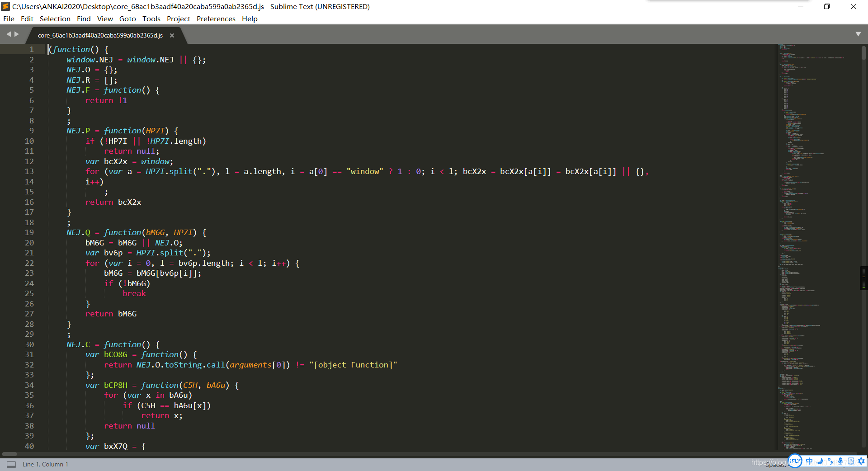Click line number 19 in gutter
This screenshot has width=868, height=471.
point(29,232)
